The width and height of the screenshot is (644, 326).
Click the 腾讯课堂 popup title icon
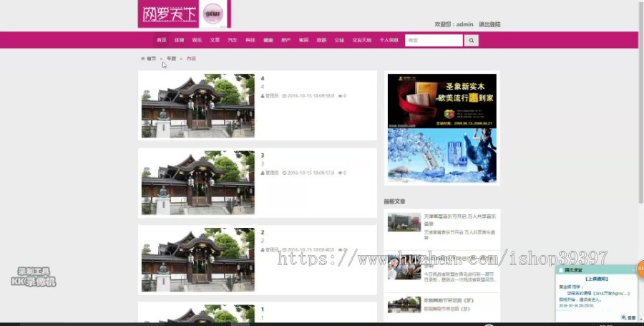(561, 270)
